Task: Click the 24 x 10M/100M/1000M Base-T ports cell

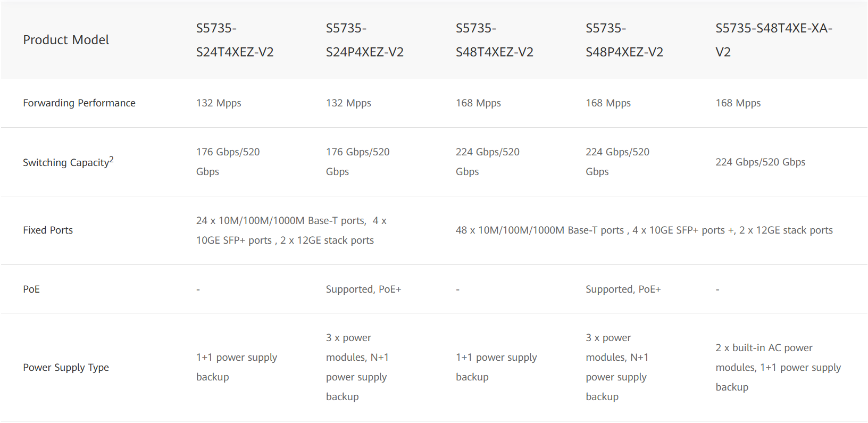Action: [x=291, y=230]
